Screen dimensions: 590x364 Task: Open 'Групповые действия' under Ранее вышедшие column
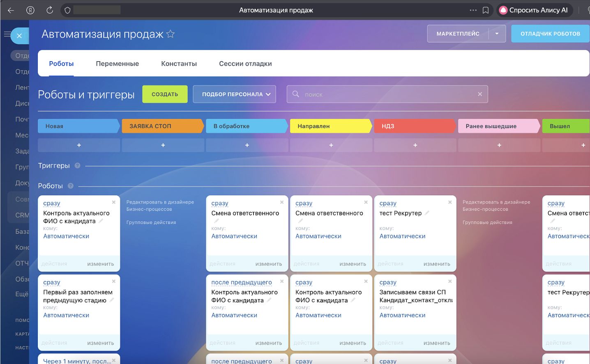coord(487,222)
